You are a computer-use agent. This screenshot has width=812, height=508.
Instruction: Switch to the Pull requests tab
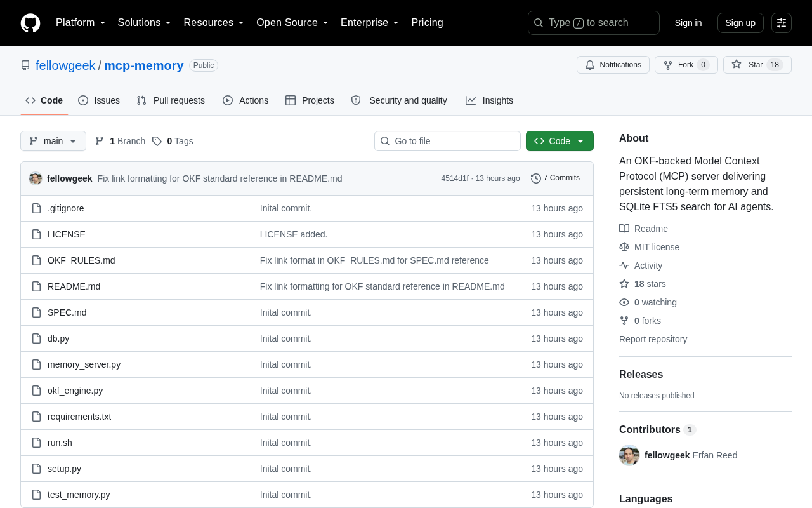tap(171, 100)
